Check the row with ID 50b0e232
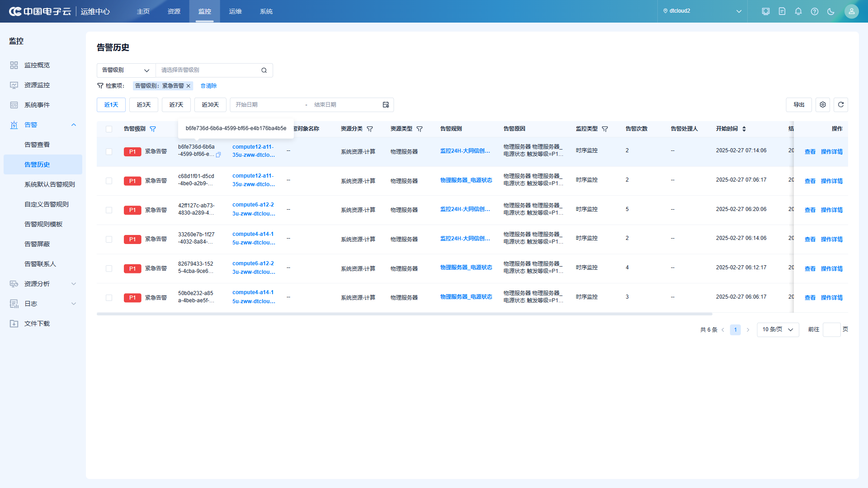 point(109,298)
